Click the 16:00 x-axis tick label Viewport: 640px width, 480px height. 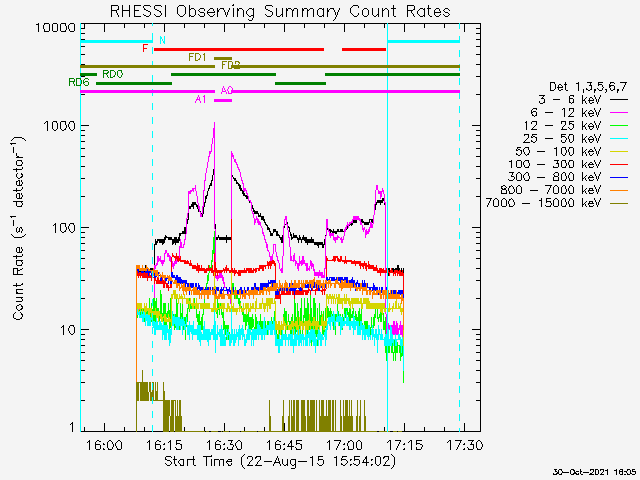[x=104, y=444]
